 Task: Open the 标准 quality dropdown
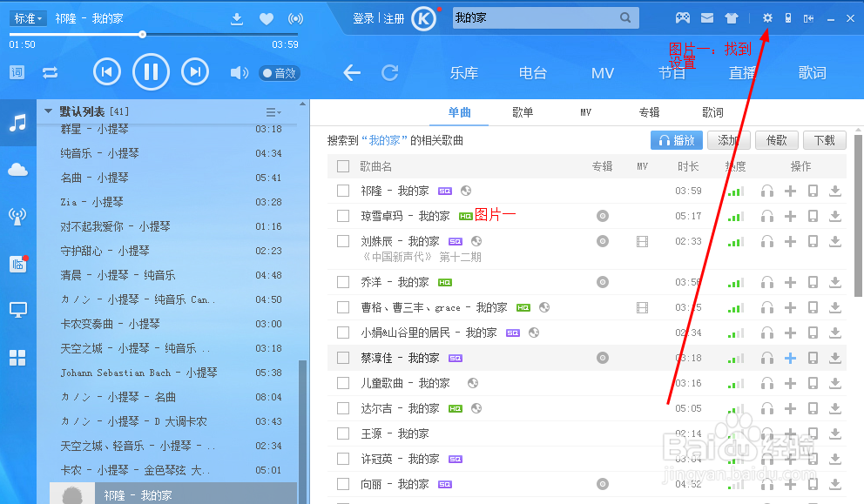pos(28,18)
